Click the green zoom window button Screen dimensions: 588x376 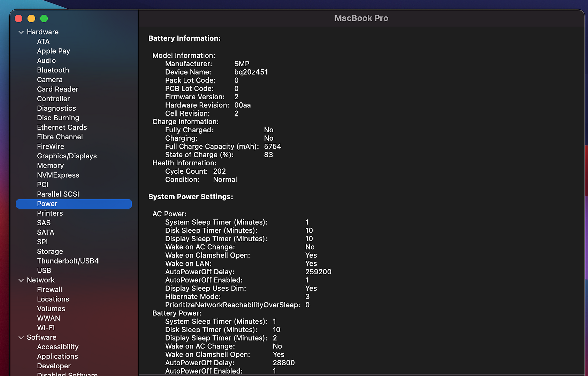click(44, 18)
